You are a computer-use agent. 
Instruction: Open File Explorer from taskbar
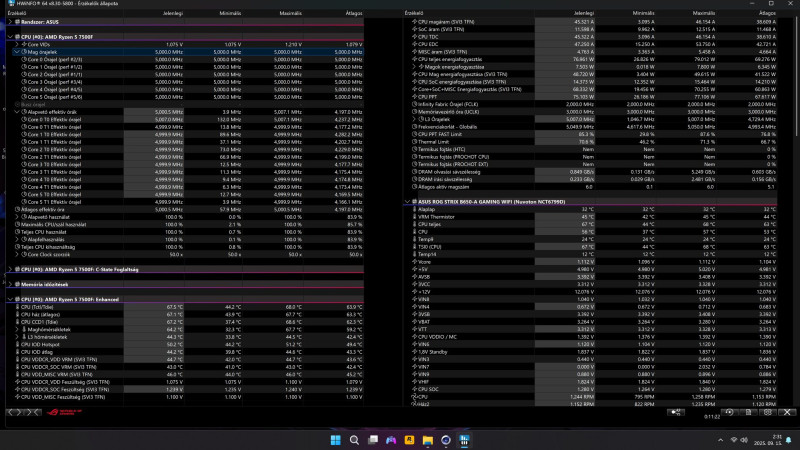428,440
